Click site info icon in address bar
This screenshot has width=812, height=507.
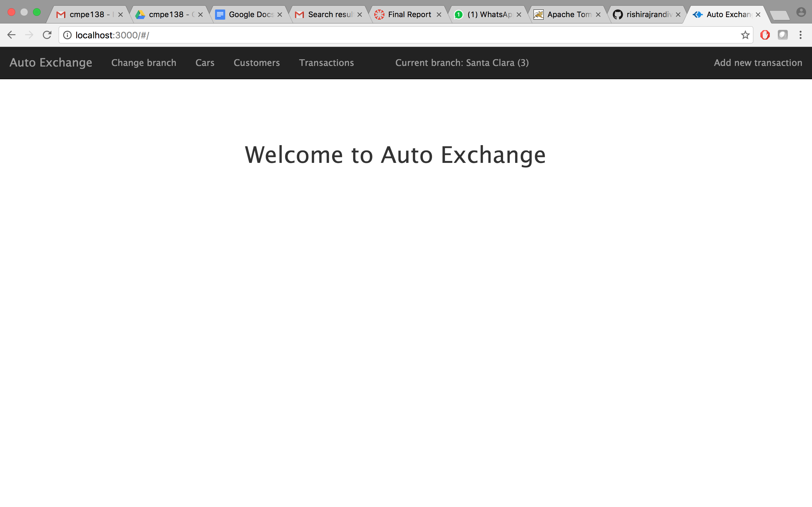pos(68,35)
